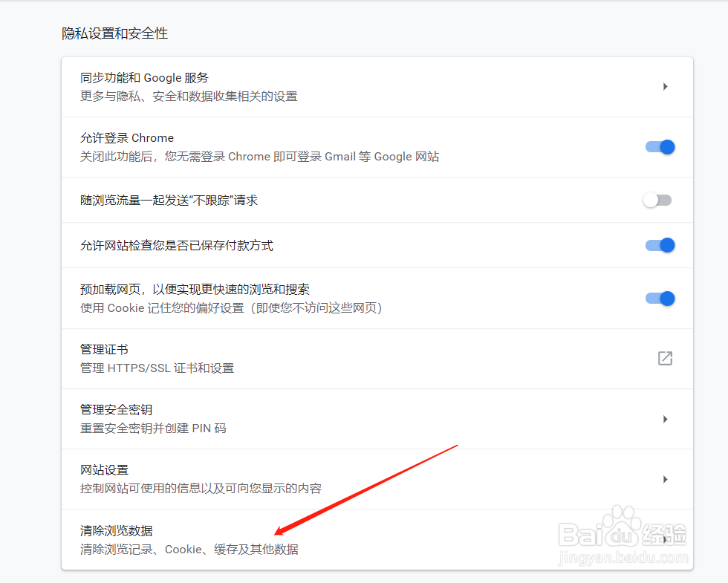
Task: Disable the 预加载网页 switch
Action: [660, 299]
